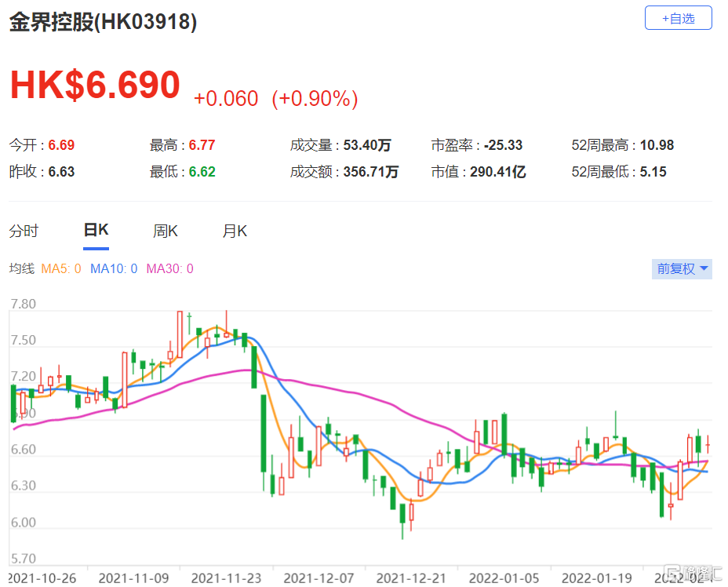
Task: Open the 周K weekly chart tab
Action: tap(166, 232)
